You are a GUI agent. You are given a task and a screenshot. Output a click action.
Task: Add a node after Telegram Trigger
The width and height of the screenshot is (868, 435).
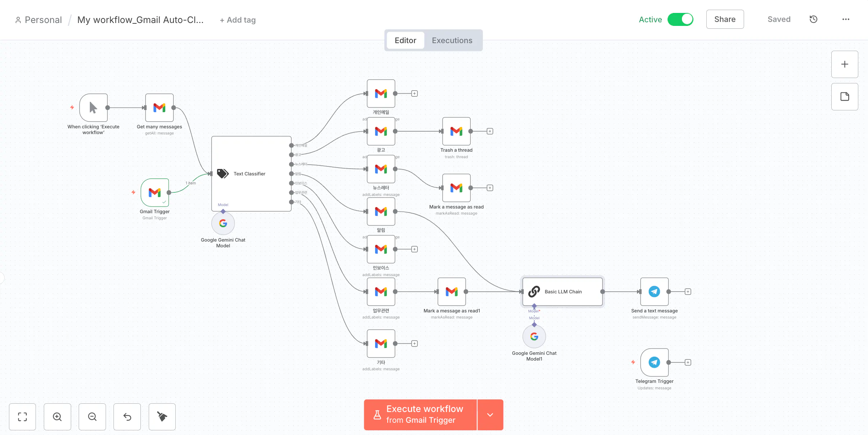pyautogui.click(x=688, y=362)
